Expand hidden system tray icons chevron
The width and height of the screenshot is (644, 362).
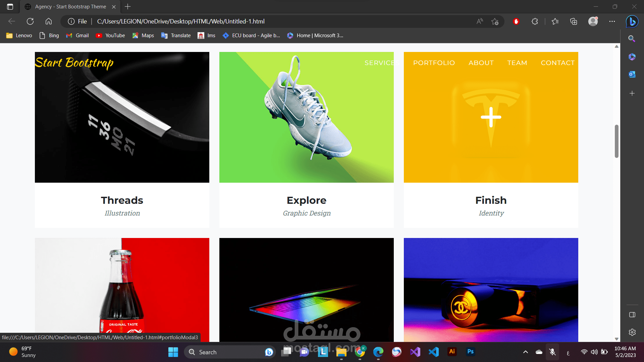[x=526, y=352]
